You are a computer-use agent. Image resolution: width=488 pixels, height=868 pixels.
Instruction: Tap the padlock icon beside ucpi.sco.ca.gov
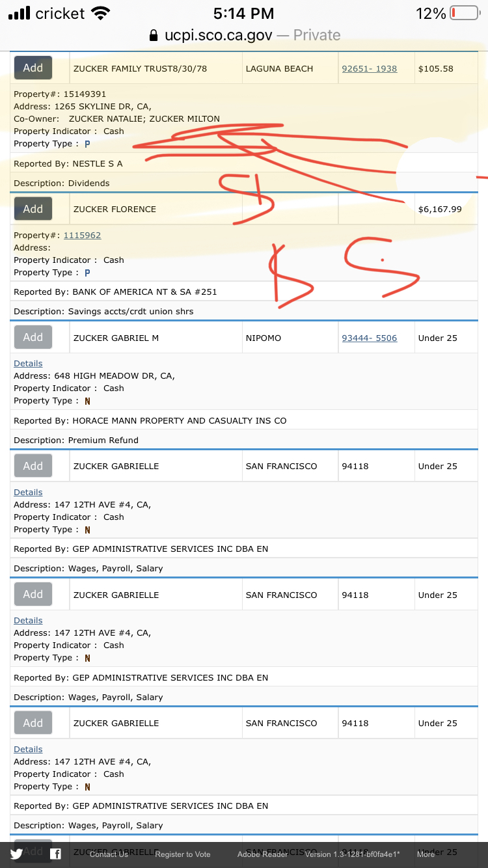tap(154, 35)
